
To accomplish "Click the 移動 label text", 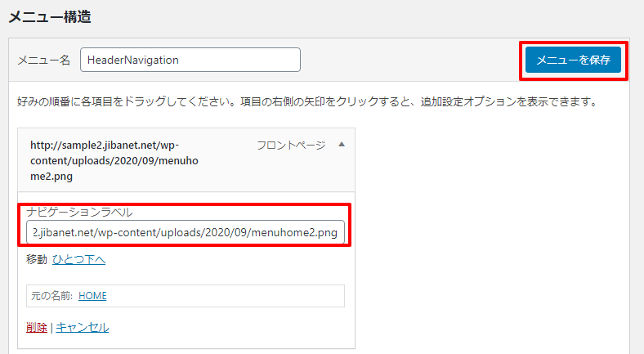I will [37, 259].
